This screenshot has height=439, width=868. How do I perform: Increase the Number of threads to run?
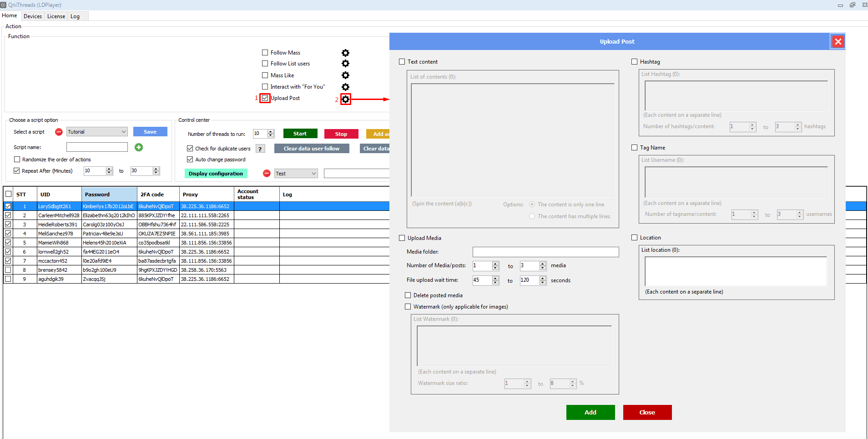[x=271, y=132]
